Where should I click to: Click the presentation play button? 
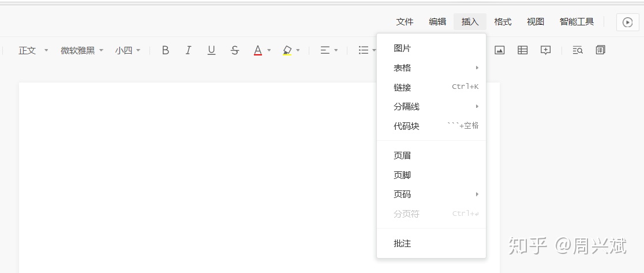pos(628,22)
